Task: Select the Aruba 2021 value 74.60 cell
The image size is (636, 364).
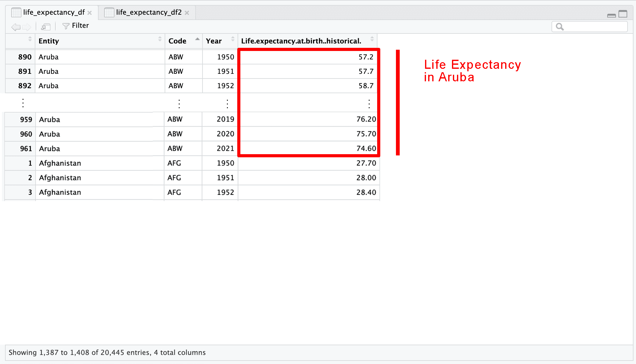Action: click(366, 149)
